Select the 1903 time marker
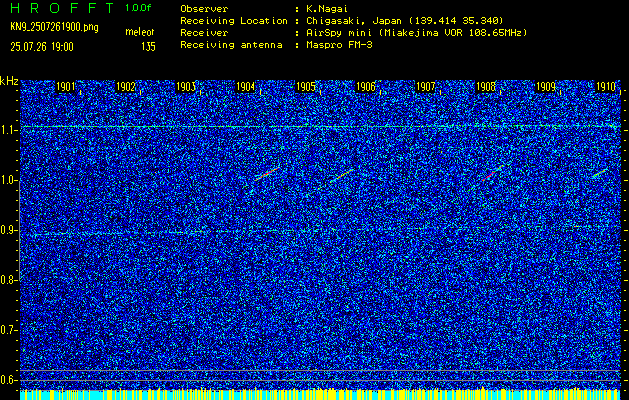This screenshot has width=629, height=400. tap(186, 87)
